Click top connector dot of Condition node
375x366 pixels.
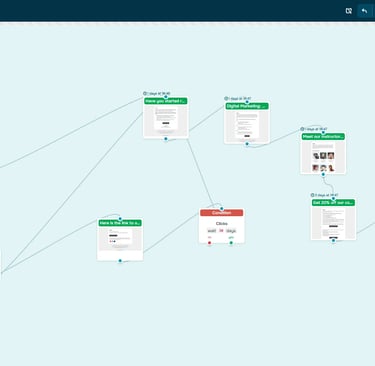coord(222,209)
